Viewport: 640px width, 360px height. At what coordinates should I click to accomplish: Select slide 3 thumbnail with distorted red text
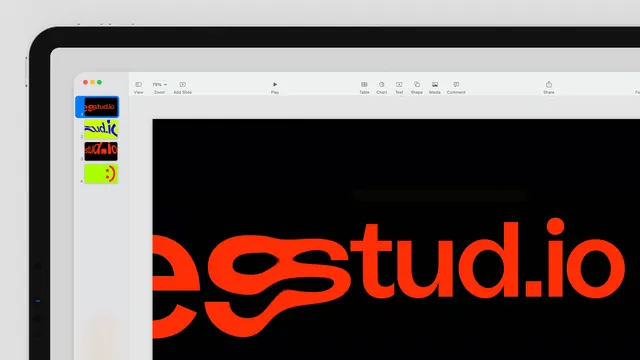click(101, 151)
